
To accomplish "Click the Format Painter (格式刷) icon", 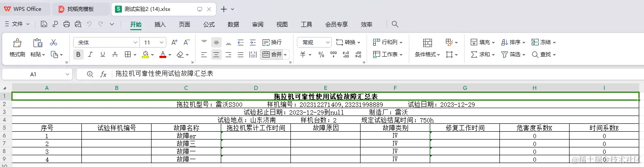I will (x=17, y=43).
